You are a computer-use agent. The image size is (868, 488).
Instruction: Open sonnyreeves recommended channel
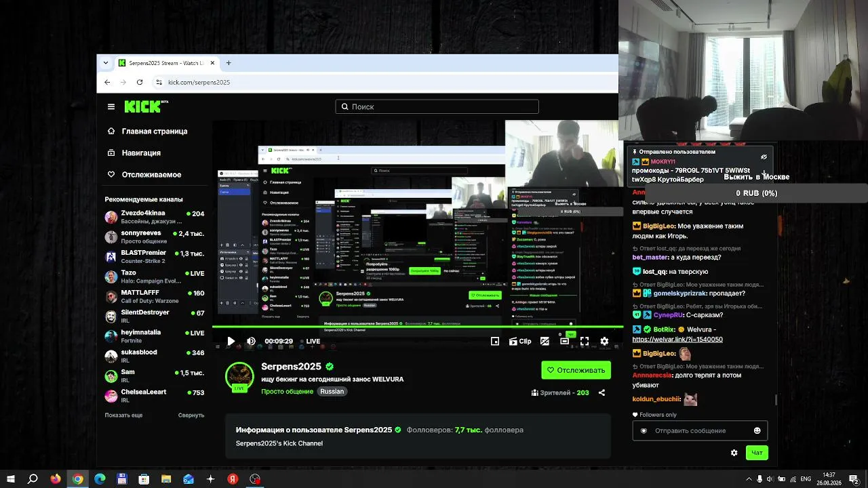click(x=155, y=237)
